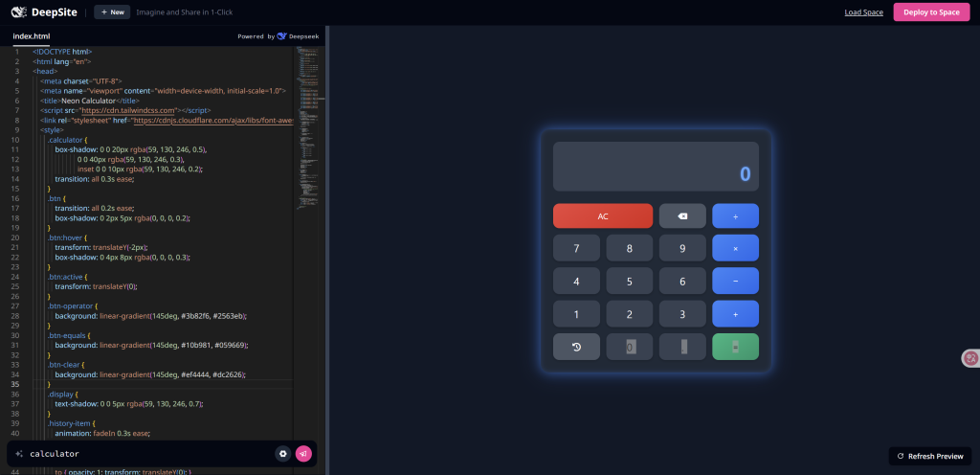
Task: Click calculator digit 1
Action: coord(576,314)
